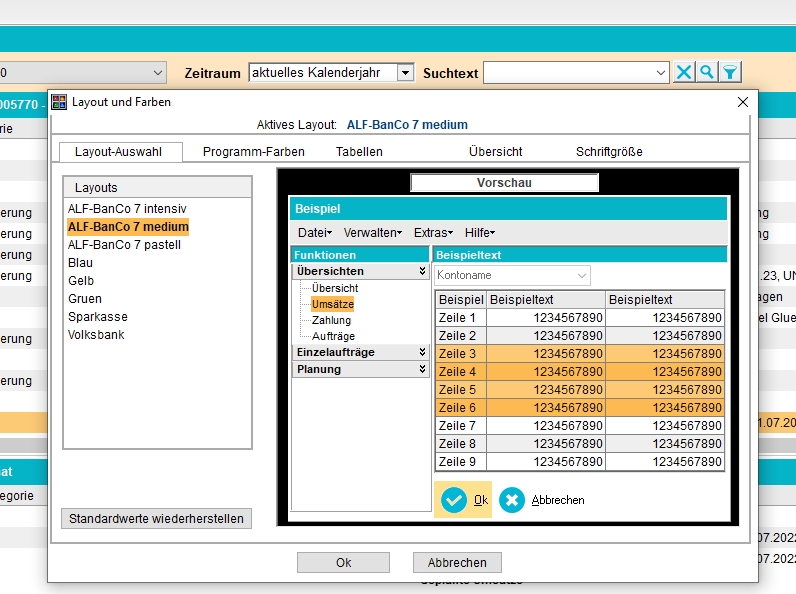The height and width of the screenshot is (594, 796).
Task: Click the active layout name ALF-BanCo 7 medium
Action: tap(407, 125)
